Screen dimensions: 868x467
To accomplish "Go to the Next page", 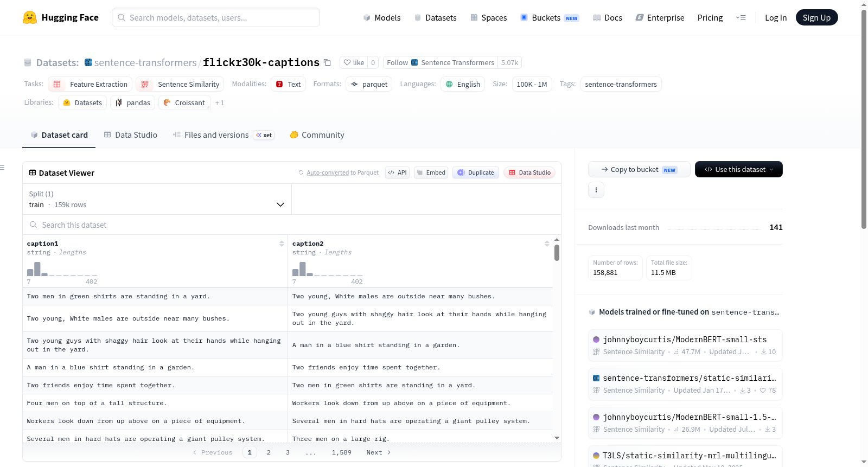I will tap(379, 452).
